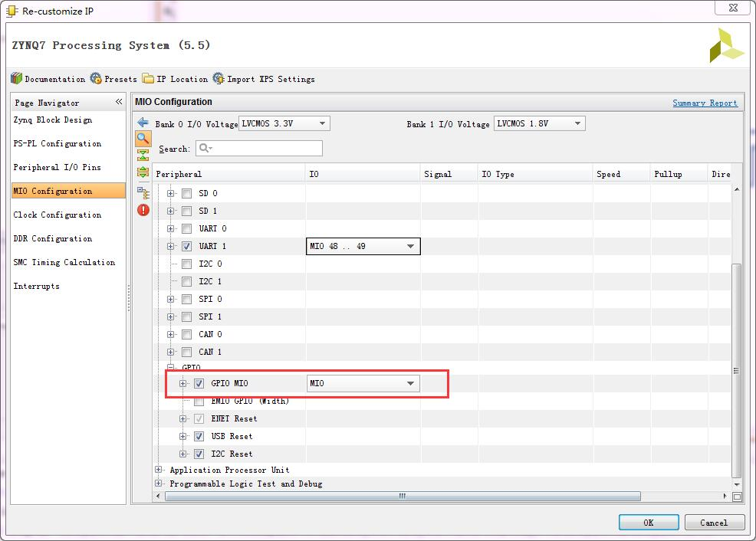The image size is (756, 541).
Task: Click the Cancel button
Action: click(x=714, y=523)
